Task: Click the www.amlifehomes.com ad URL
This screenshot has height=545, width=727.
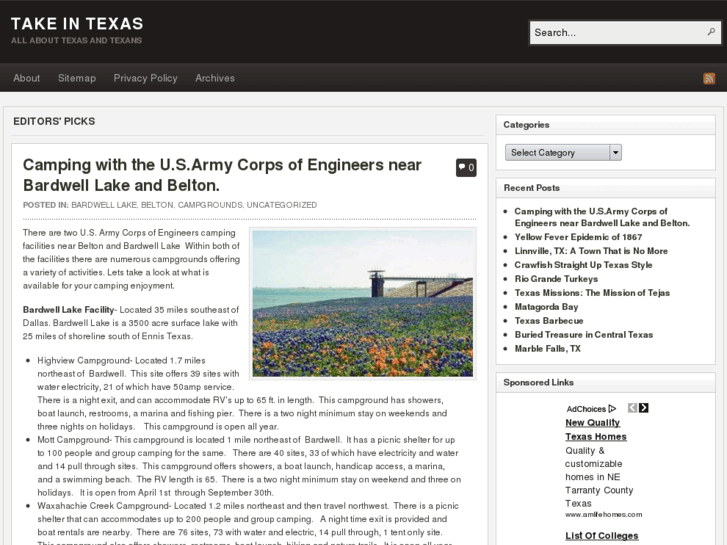Action: click(x=604, y=514)
